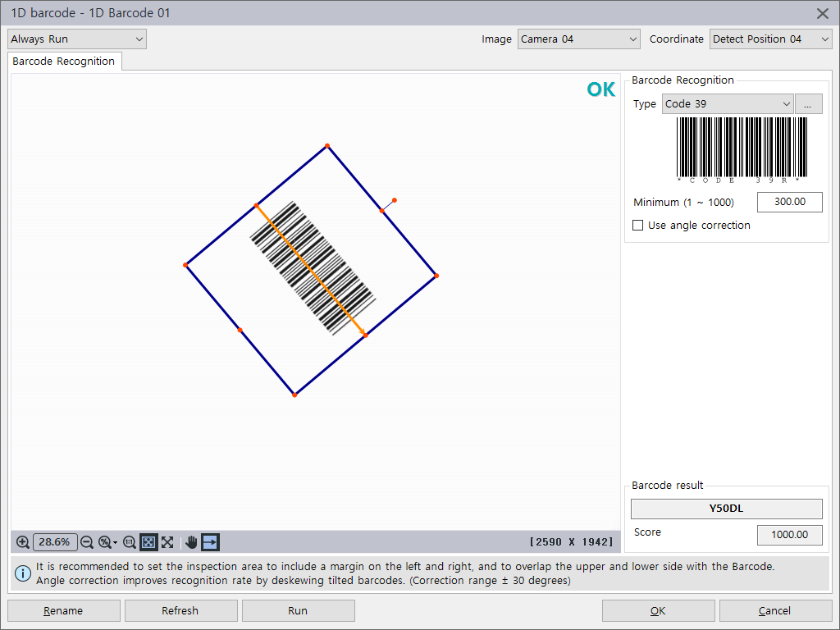This screenshot has width=840, height=630.
Task: Click the Minimum value field showing 300.00
Action: tap(790, 202)
